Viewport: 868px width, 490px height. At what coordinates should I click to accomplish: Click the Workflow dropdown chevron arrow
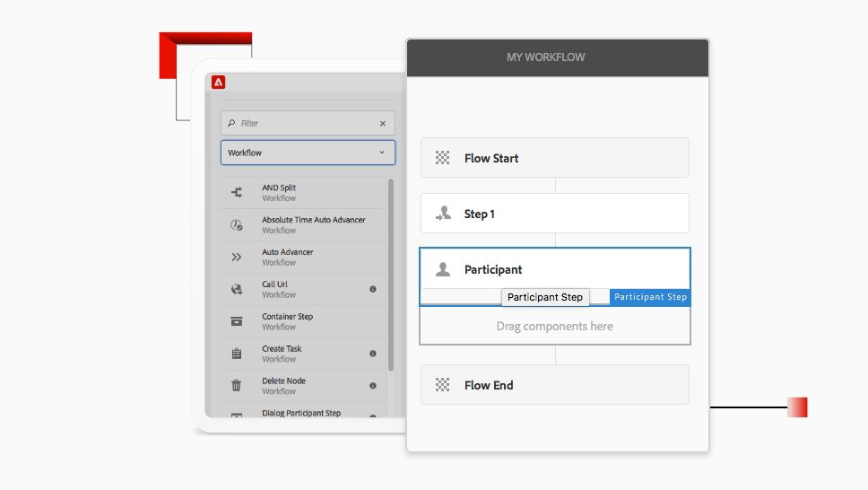coord(381,153)
